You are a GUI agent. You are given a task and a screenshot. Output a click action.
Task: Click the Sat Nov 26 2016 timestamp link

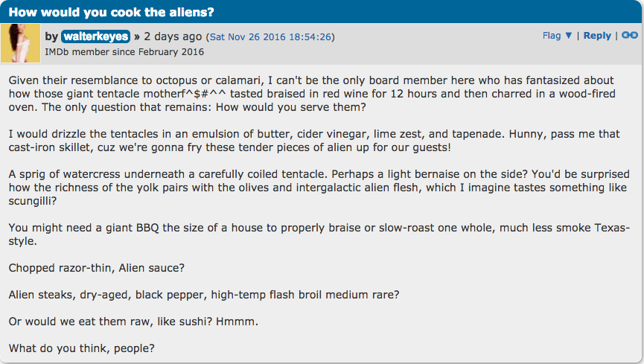[x=270, y=36]
